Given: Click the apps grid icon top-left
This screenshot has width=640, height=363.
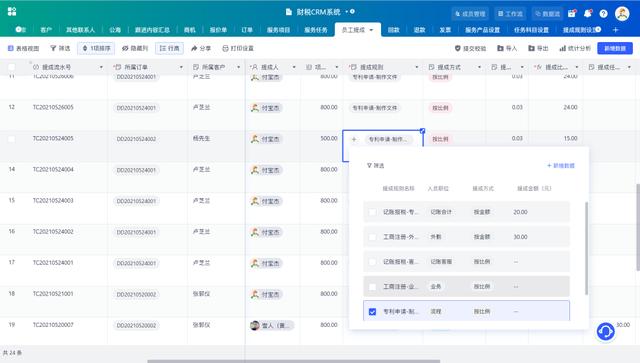Looking at the screenshot, I should 12,11.
